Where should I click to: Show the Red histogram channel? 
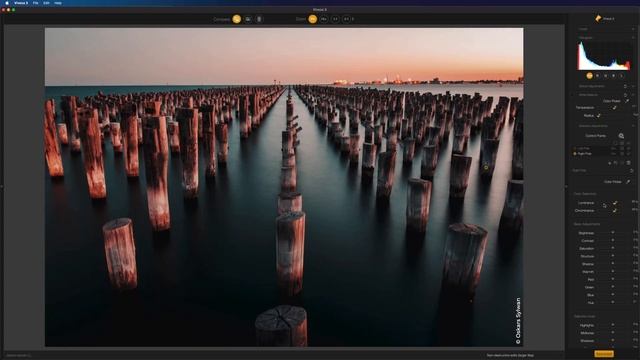598,76
